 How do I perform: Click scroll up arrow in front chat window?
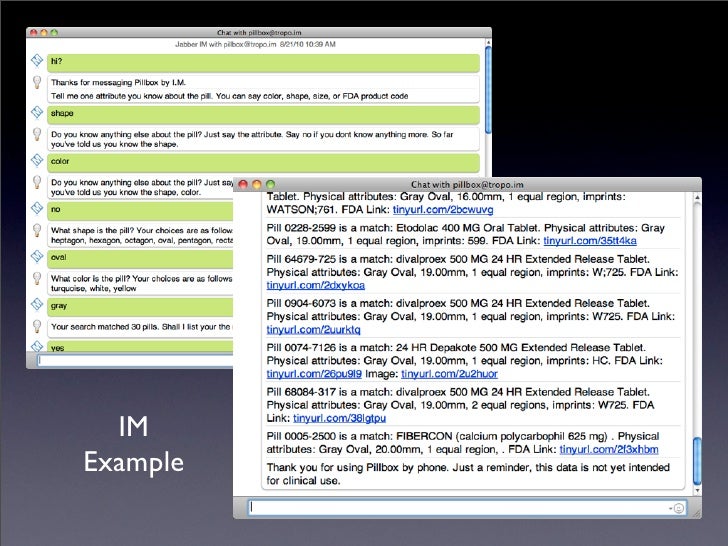697,198
